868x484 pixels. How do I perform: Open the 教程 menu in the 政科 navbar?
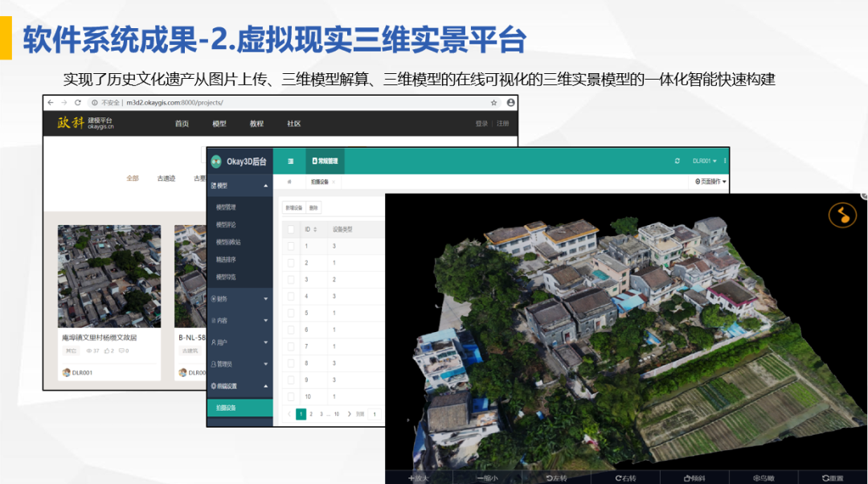coord(256,123)
